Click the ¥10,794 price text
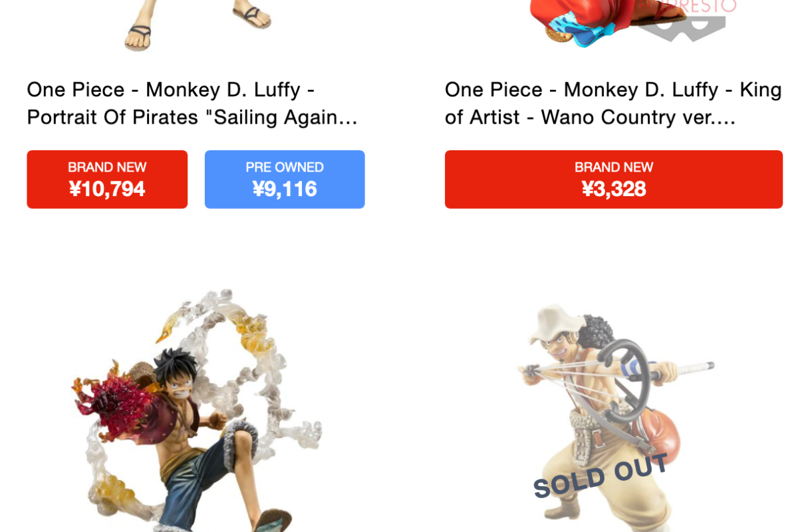798x532 pixels. click(x=107, y=190)
